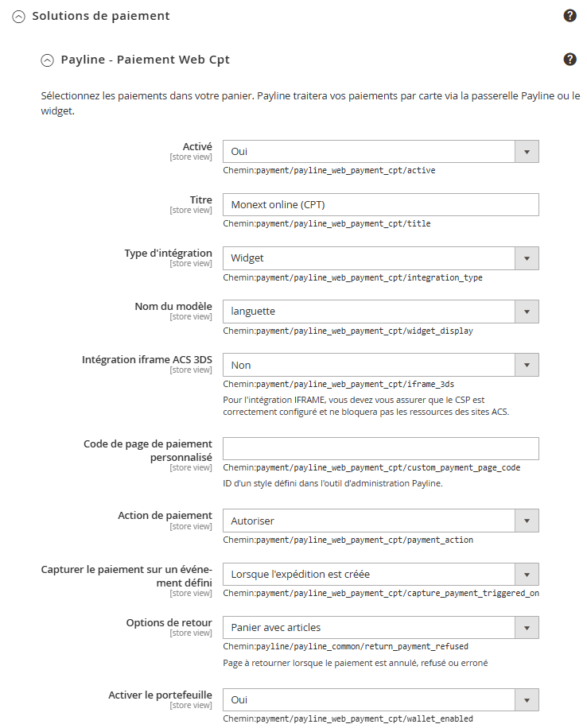Click arrow button of Nom du modèle select
The image size is (587, 728).
coord(527,311)
